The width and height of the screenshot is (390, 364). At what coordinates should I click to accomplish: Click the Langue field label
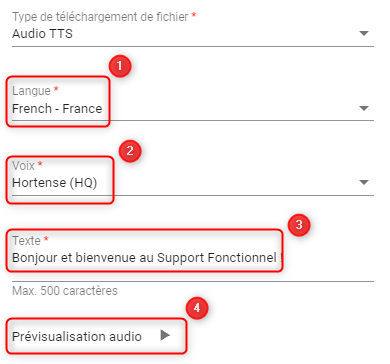[32, 91]
